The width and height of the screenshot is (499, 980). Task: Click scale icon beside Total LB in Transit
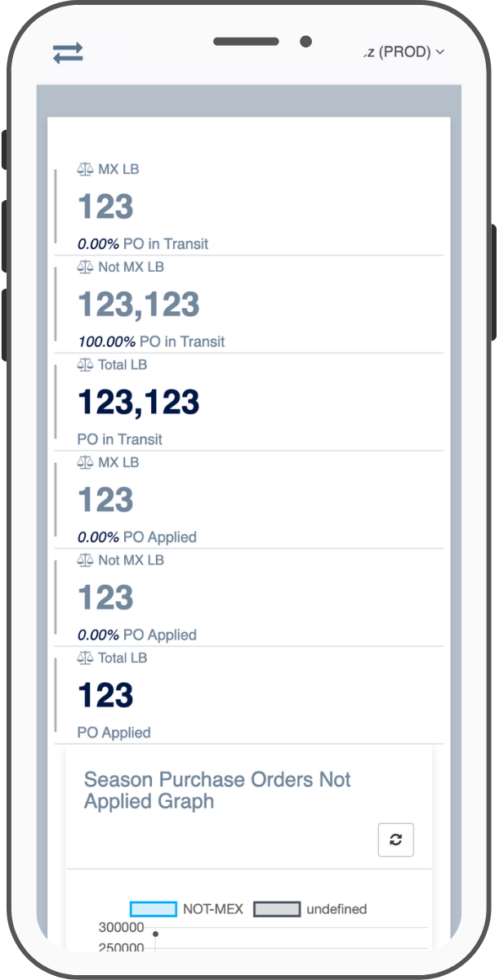point(86,364)
